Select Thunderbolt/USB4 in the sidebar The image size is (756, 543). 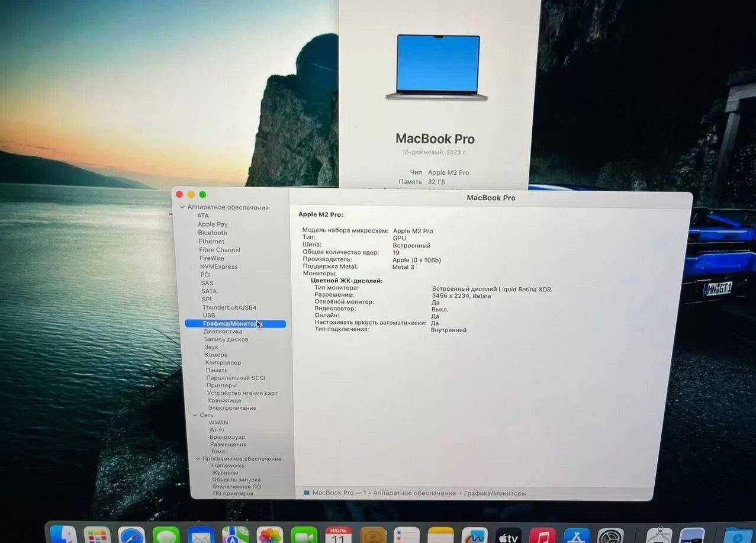(x=230, y=307)
